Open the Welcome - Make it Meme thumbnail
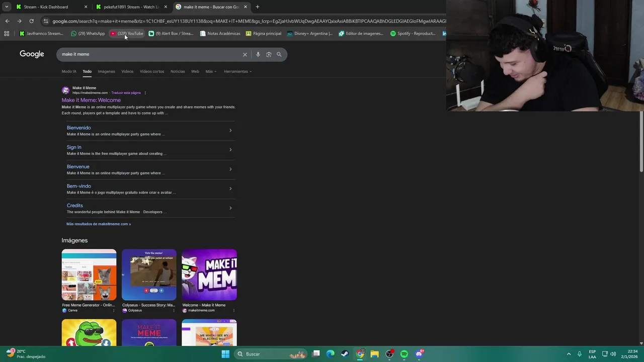Screen dimensions: 644x362 [x=209, y=275]
